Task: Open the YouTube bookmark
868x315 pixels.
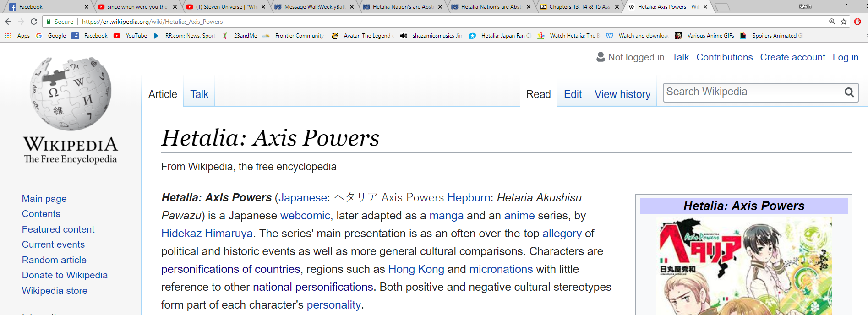Action: coord(131,36)
